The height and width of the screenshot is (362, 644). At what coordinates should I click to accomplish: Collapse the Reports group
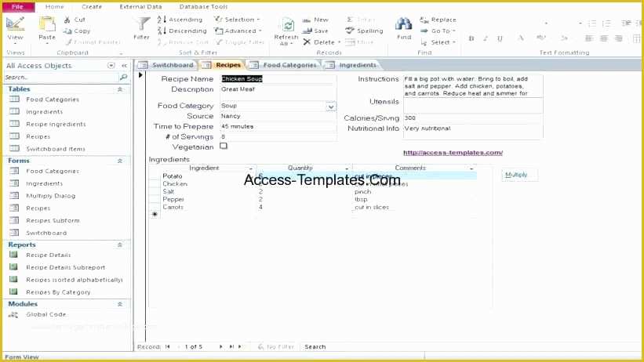tap(120, 244)
